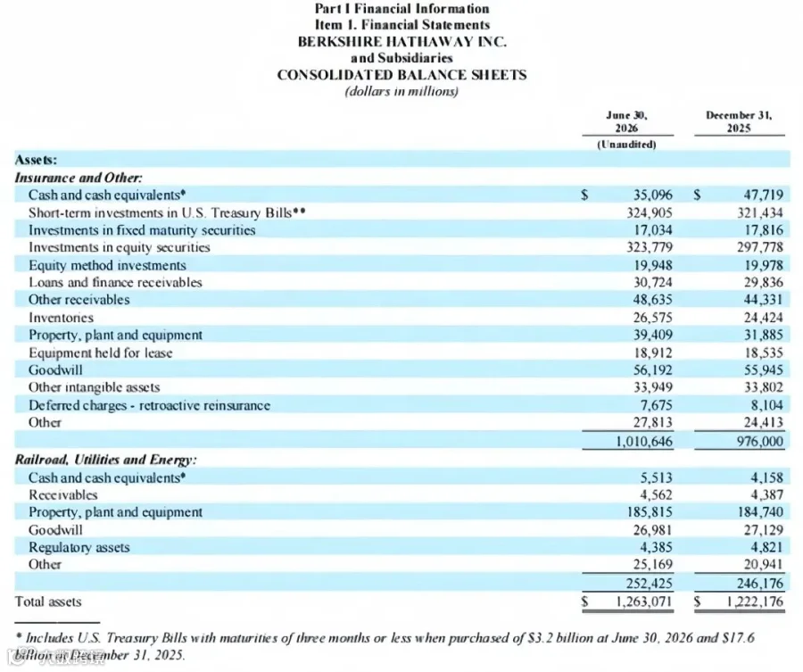Select the goodwill value 56,192
This screenshot has height=672, width=803.
click(652, 369)
